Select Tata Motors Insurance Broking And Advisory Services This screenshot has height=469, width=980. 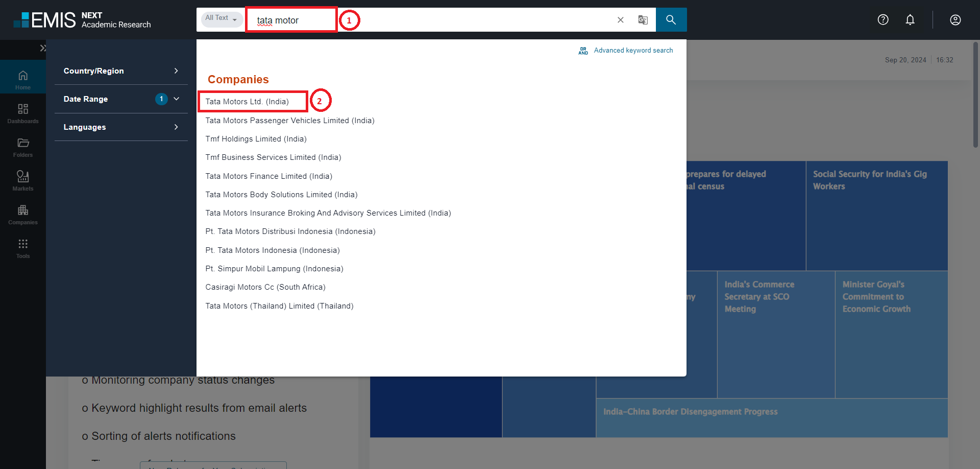[x=328, y=213]
